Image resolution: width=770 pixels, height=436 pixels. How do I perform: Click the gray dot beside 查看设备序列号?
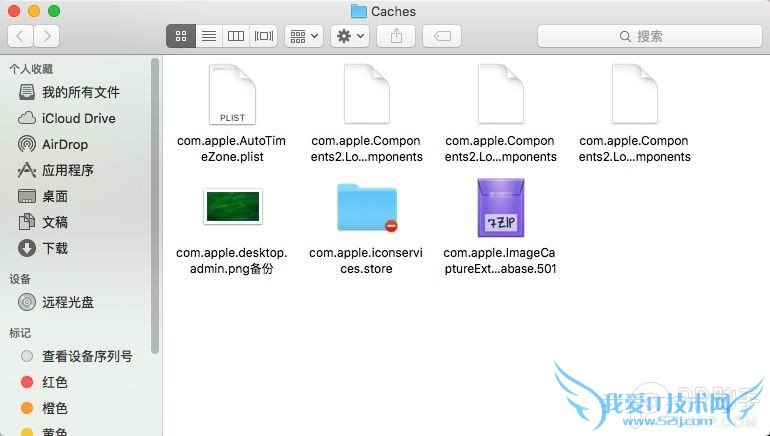tap(27, 356)
